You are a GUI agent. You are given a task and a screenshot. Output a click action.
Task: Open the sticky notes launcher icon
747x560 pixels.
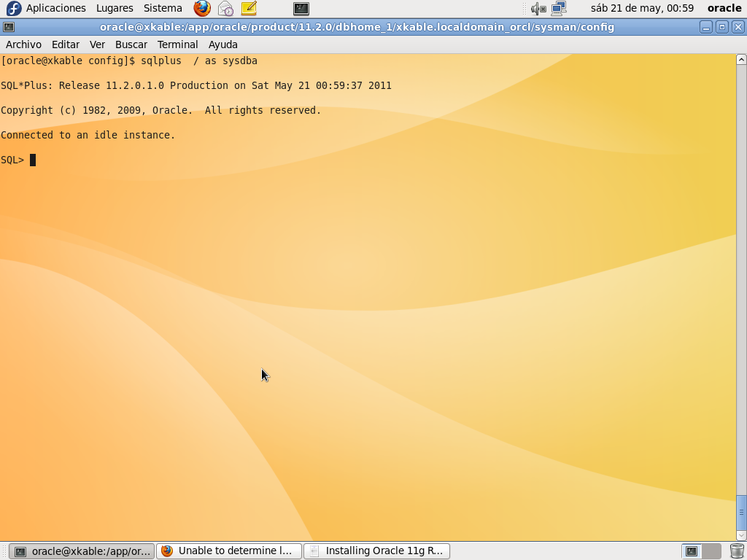coord(249,8)
